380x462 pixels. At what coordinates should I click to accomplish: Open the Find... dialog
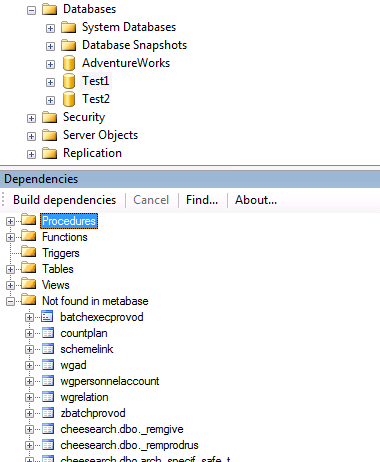[202, 200]
